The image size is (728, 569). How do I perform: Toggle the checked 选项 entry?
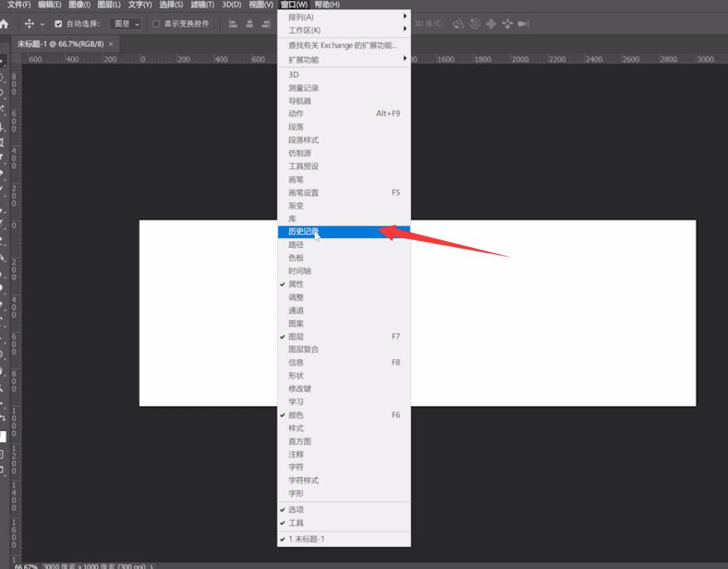tap(343, 510)
